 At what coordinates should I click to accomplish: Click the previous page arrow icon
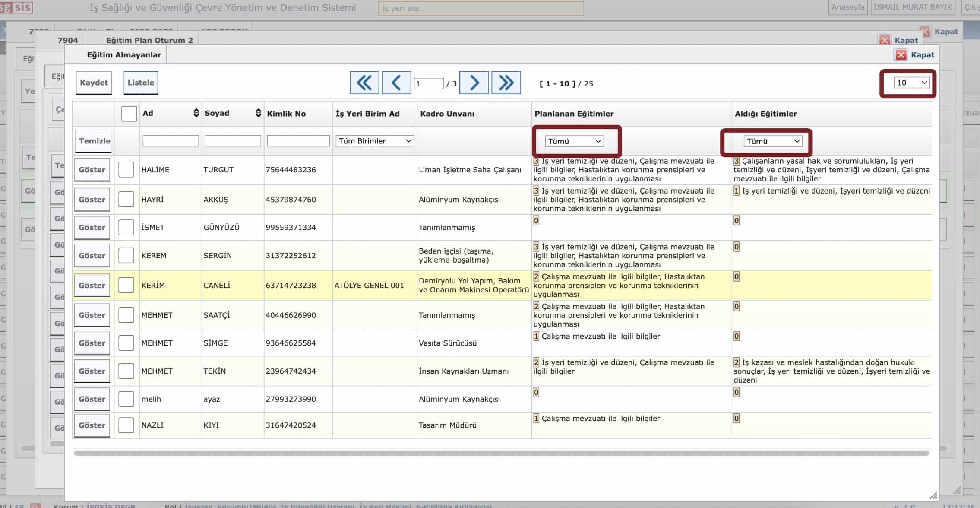[x=396, y=83]
